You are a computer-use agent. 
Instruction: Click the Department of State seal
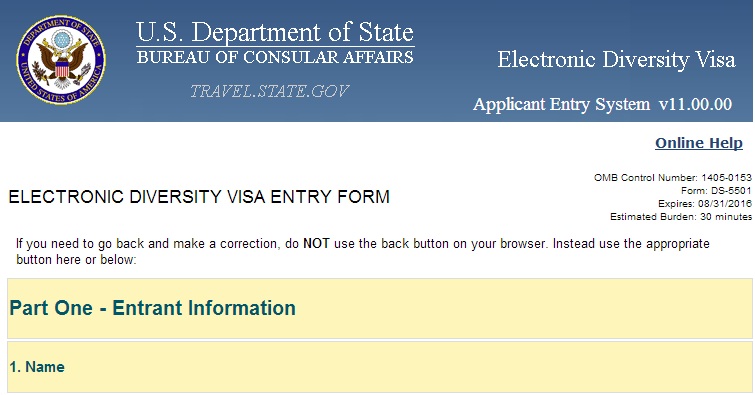pyautogui.click(x=61, y=60)
